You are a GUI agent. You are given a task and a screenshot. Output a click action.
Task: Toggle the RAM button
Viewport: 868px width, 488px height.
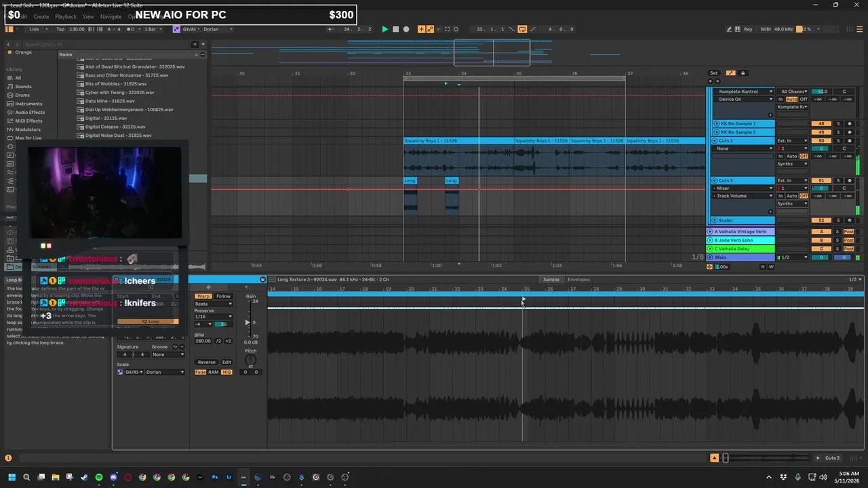[x=214, y=372]
